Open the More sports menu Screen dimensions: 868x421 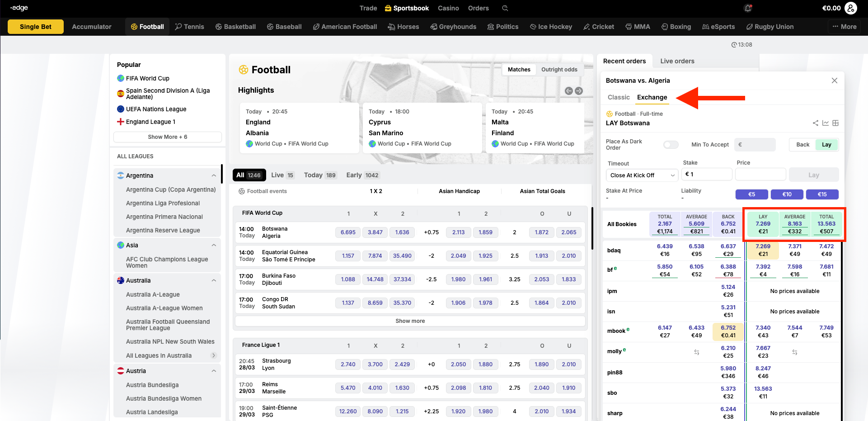[845, 27]
